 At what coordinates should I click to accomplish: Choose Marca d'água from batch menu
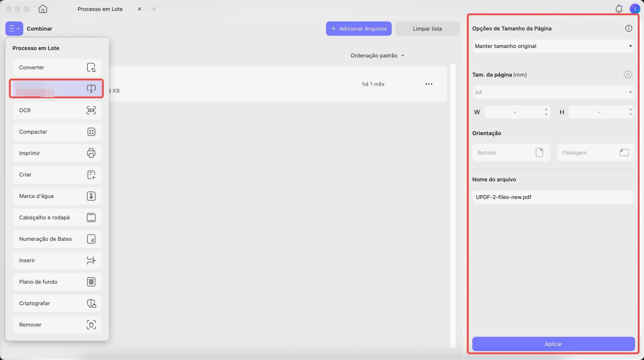click(57, 196)
